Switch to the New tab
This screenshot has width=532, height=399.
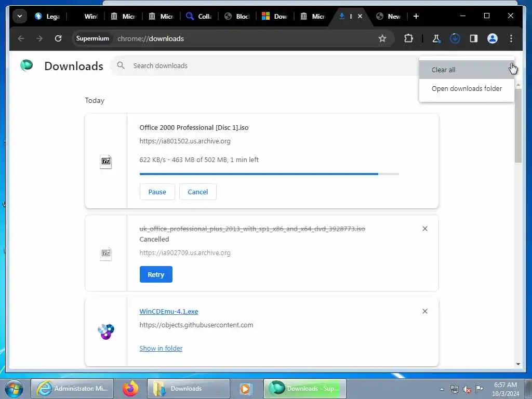coord(389,16)
